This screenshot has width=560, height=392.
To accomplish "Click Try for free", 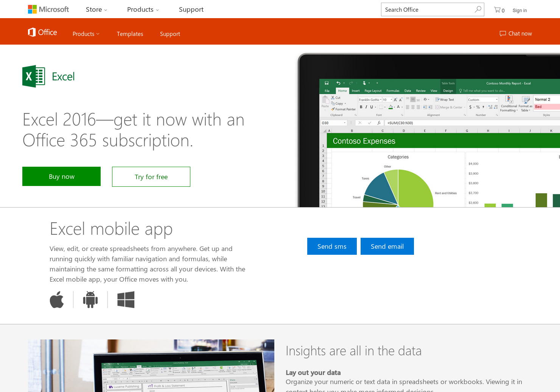I will 151,177.
